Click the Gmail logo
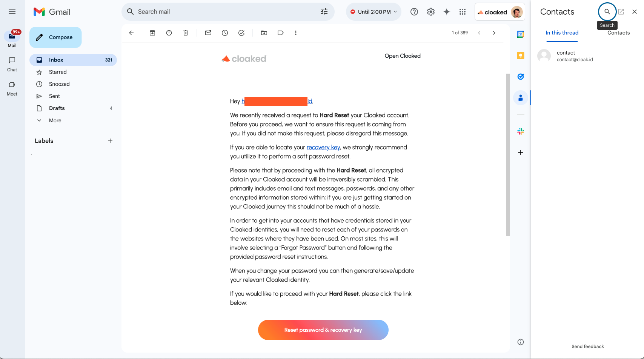644x359 pixels. pyautogui.click(x=52, y=12)
